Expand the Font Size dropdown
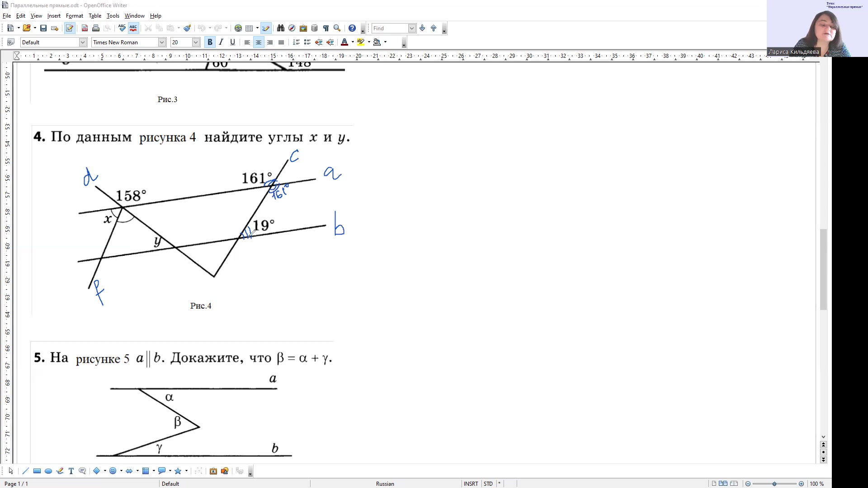The image size is (868, 488). tap(196, 42)
